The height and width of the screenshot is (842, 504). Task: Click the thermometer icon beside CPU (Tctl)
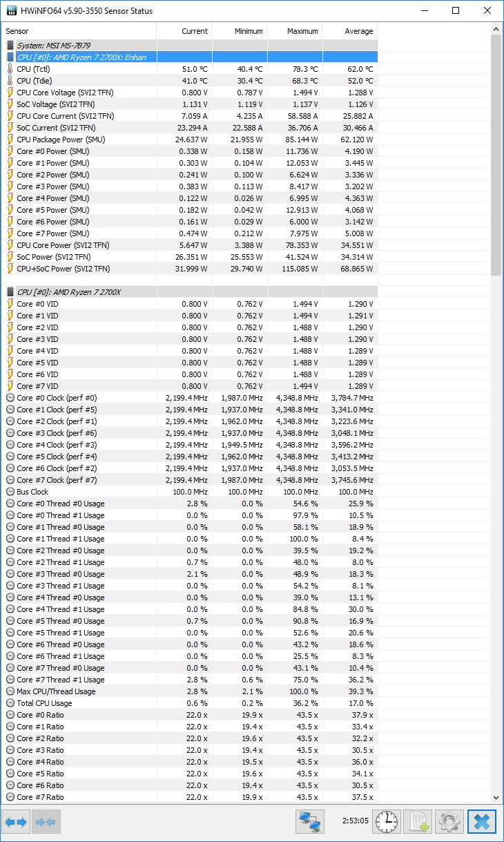point(10,69)
